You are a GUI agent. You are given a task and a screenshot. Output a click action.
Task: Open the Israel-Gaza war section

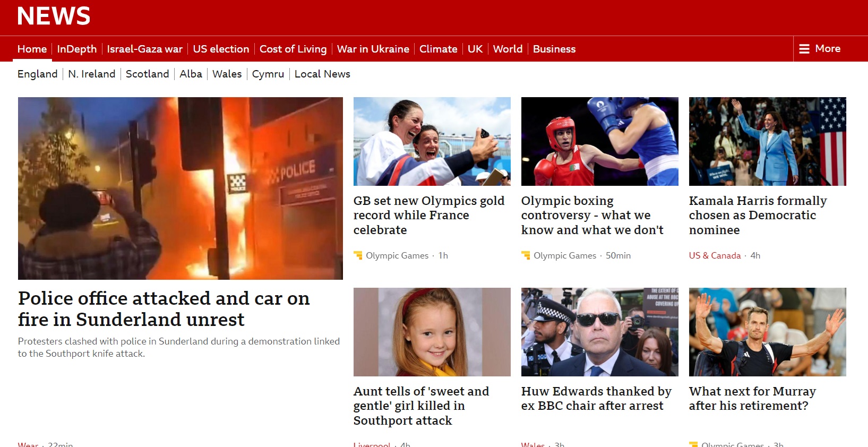pos(145,49)
